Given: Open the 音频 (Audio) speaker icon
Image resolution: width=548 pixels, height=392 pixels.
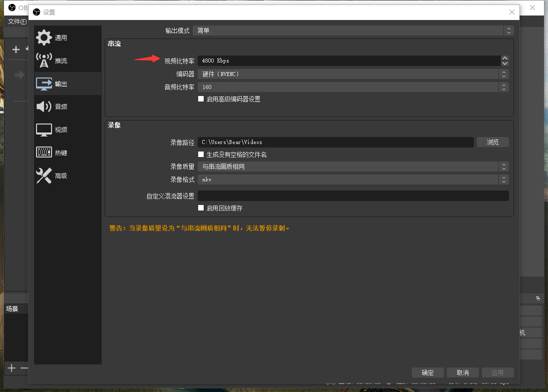Looking at the screenshot, I should [x=44, y=106].
